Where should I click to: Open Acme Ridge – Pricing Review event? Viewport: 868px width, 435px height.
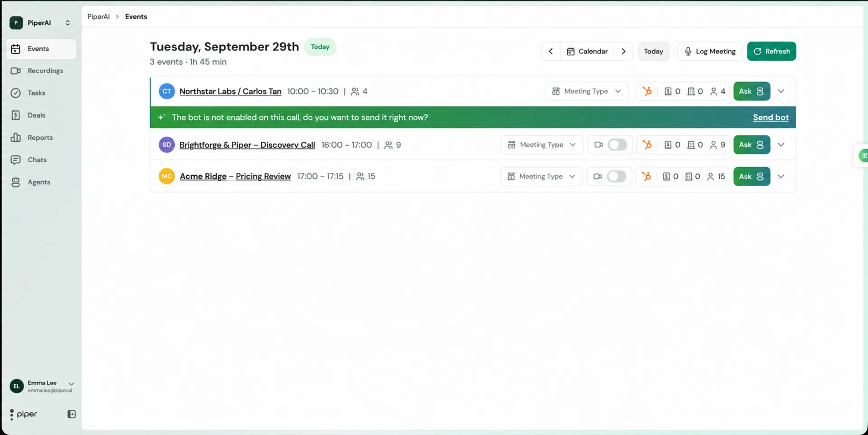point(235,177)
